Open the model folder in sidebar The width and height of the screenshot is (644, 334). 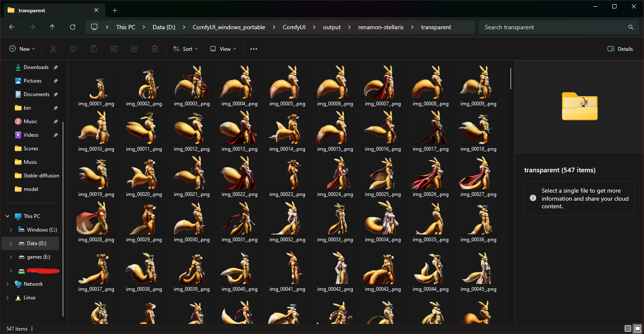pyautogui.click(x=31, y=189)
